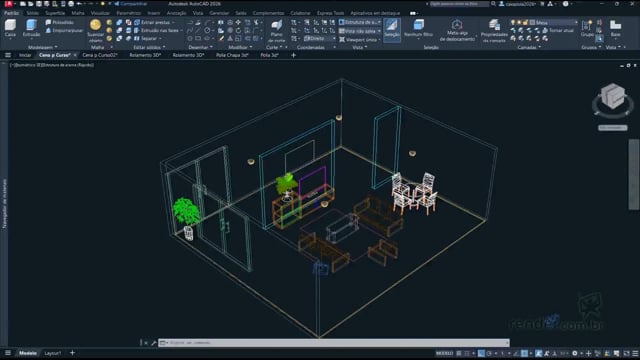Toggle polar tracking in status bar
This screenshot has width=640, height=360.
489,353
